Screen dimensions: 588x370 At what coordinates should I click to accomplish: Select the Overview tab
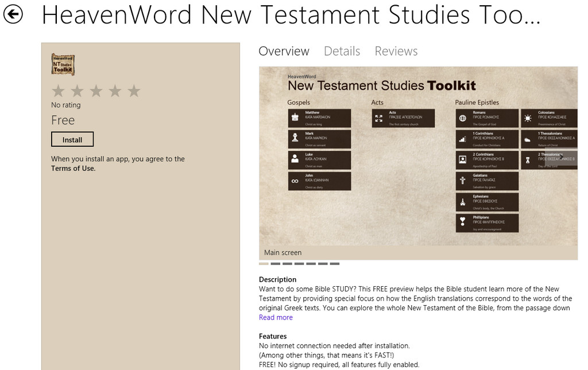pyautogui.click(x=284, y=51)
